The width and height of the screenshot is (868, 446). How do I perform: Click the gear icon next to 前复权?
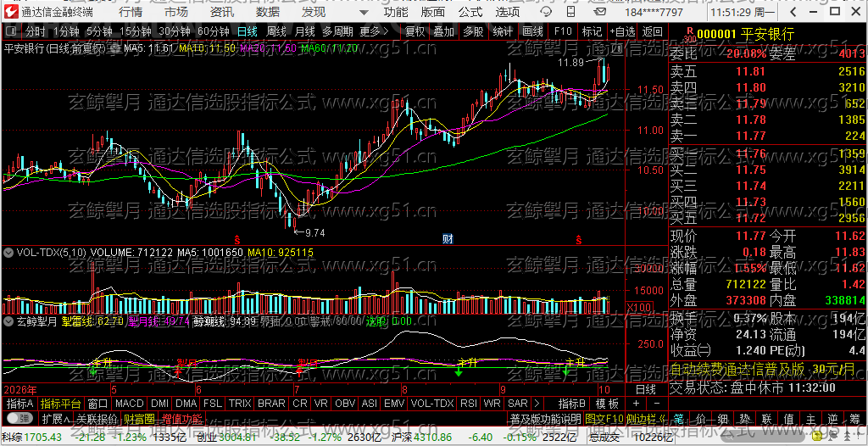coord(114,48)
